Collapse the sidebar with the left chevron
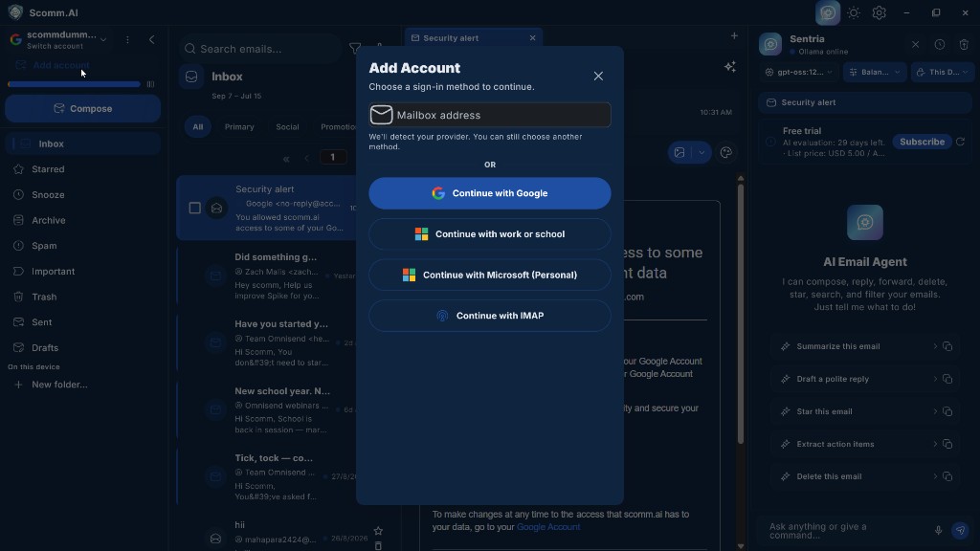The height and width of the screenshot is (551, 980). click(152, 39)
